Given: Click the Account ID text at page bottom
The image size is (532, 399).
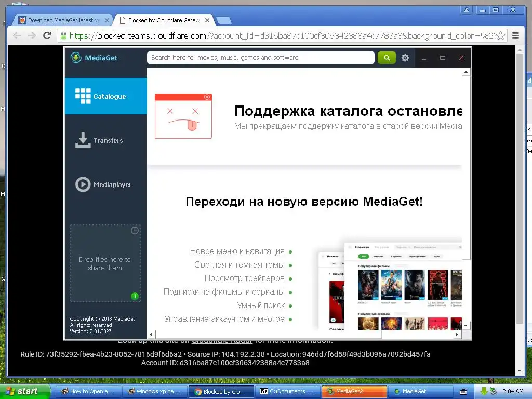Looking at the screenshot, I should (x=225, y=363).
